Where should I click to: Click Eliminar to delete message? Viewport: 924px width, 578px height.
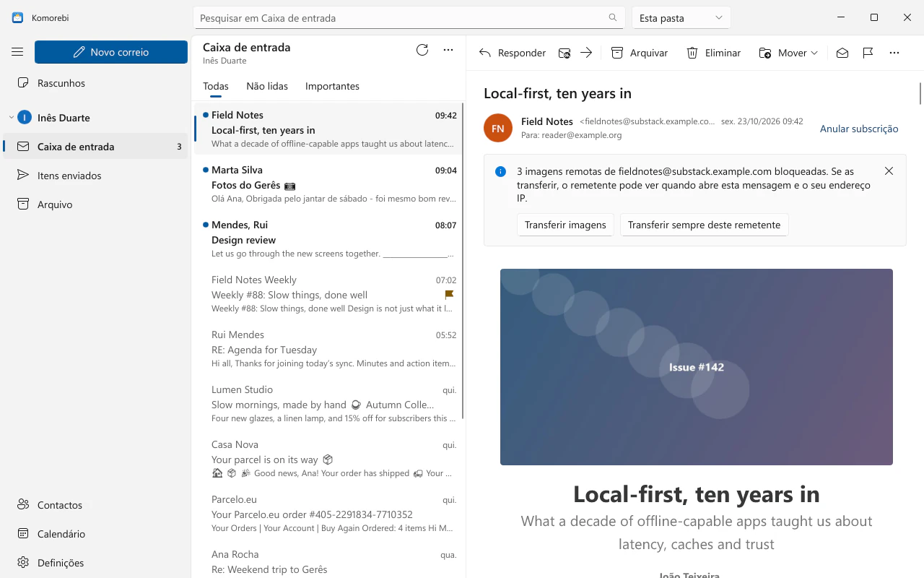[x=713, y=53]
